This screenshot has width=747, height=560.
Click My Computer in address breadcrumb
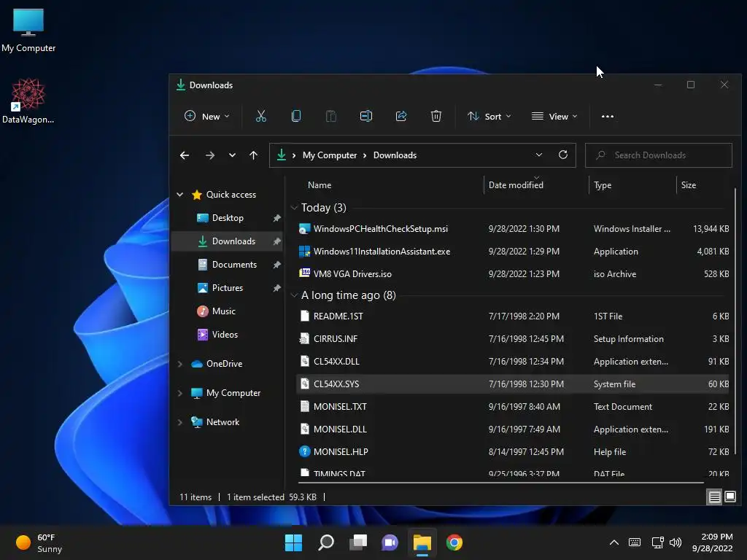[x=330, y=155]
